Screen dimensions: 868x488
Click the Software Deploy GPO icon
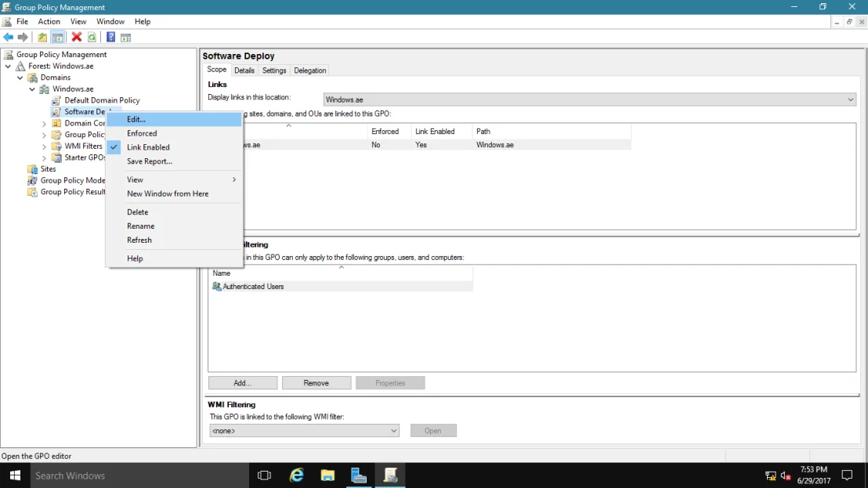56,112
